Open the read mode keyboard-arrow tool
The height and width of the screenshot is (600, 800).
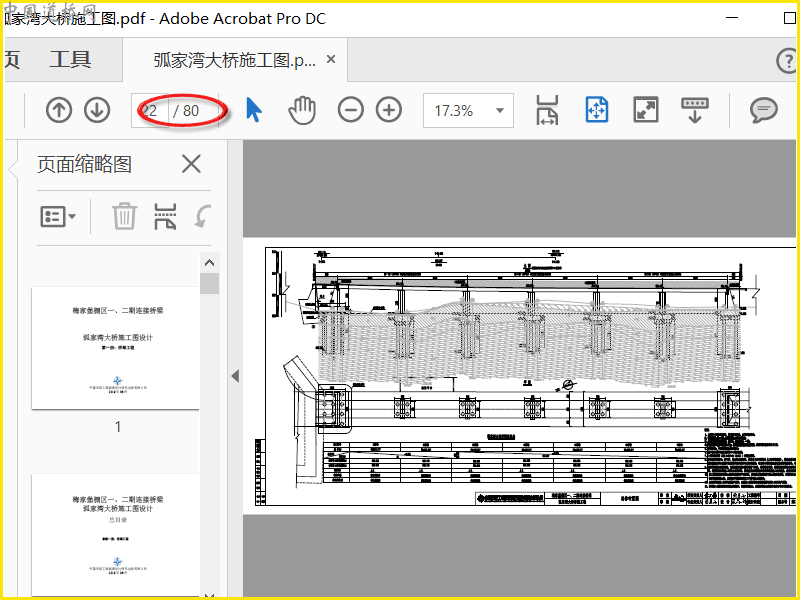[x=694, y=110]
